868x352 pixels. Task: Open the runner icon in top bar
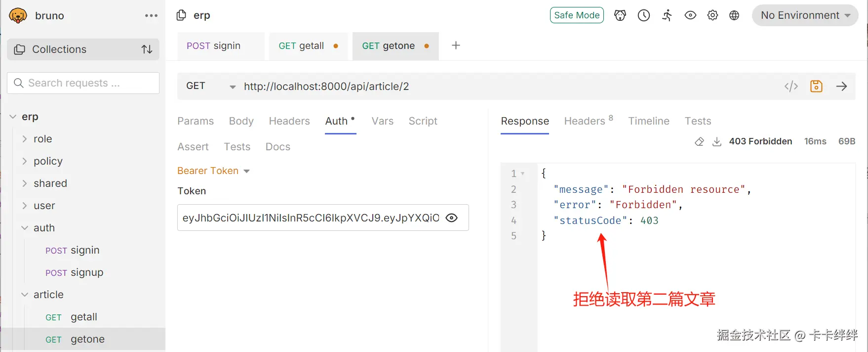667,15
